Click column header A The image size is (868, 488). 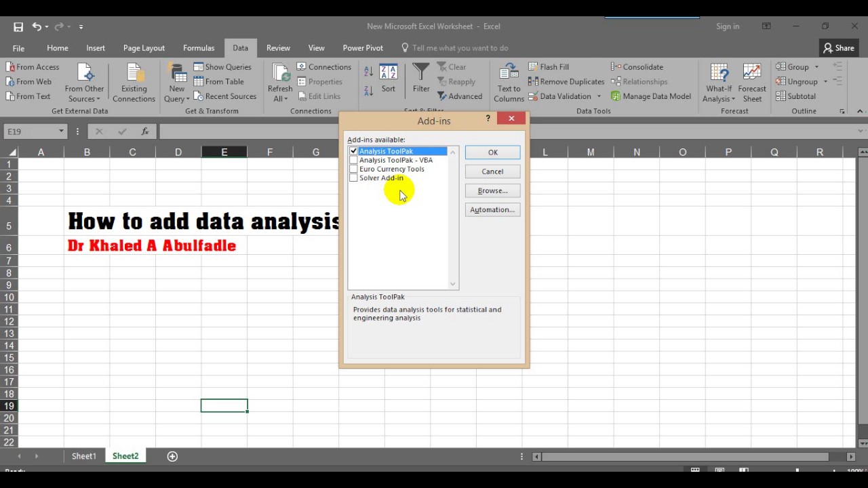(x=41, y=152)
